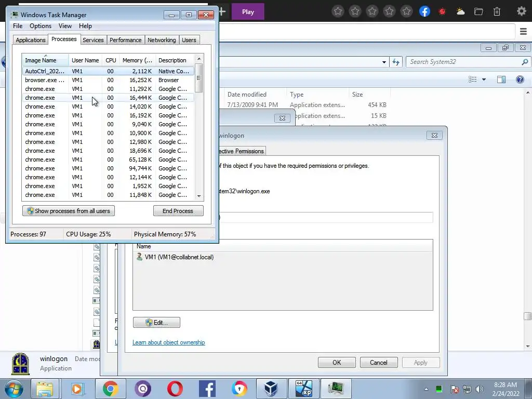Select chrome.exe row using 94,744 K
The image size is (532, 399).
point(108,168)
